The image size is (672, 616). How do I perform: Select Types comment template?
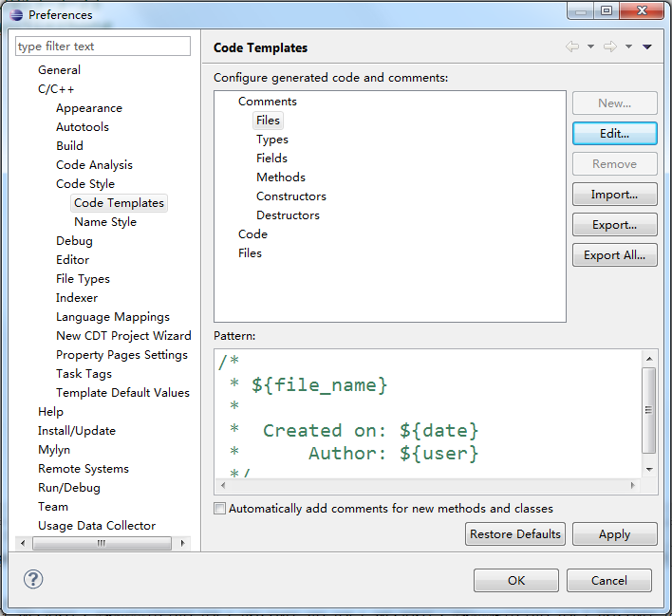272,140
